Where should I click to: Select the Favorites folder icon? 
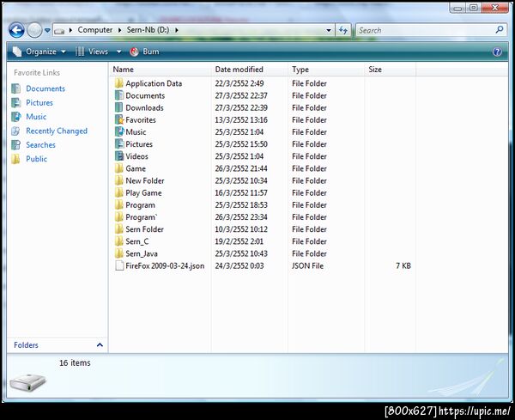pos(119,119)
